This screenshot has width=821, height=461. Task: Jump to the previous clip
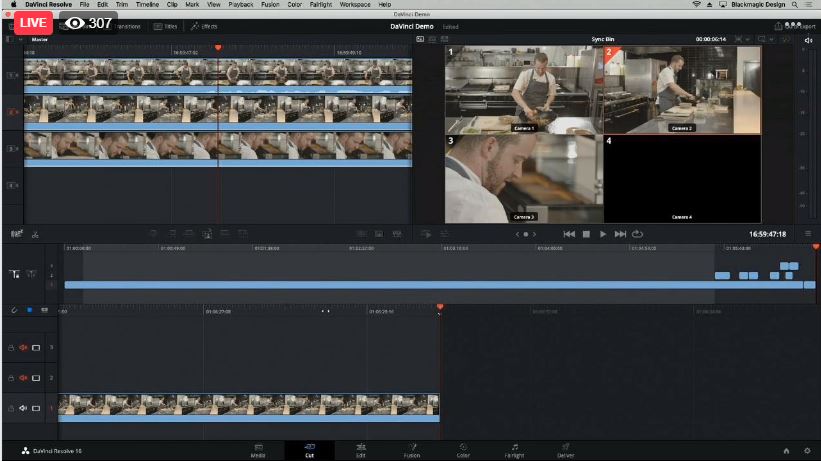point(569,234)
